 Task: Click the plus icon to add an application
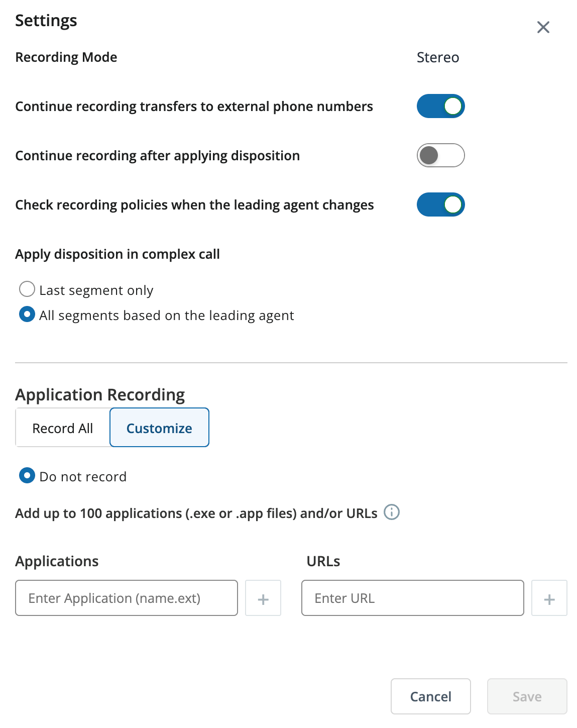(263, 598)
